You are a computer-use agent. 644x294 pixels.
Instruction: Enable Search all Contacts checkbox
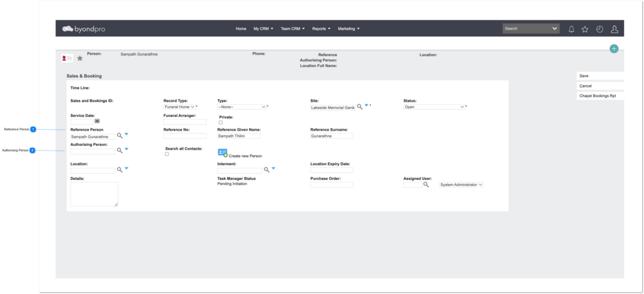click(167, 154)
